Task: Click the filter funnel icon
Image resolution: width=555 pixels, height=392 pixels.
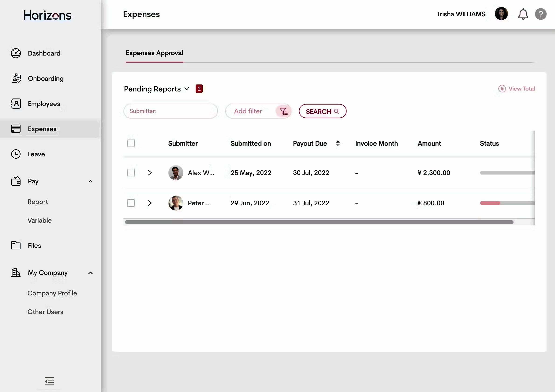Action: point(283,111)
